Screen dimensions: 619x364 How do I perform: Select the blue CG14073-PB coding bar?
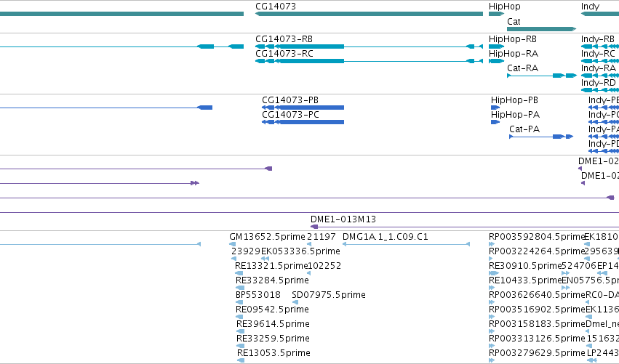(303, 108)
